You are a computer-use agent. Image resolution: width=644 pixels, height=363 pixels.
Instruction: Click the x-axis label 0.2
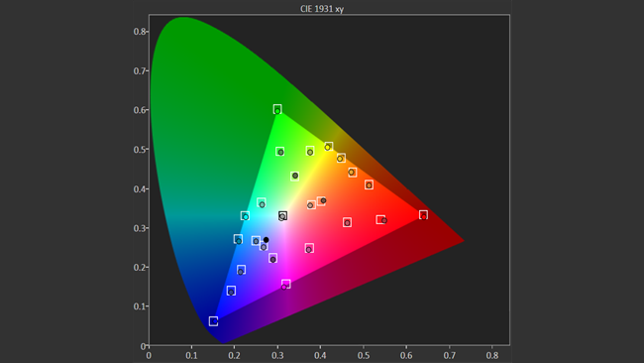point(235,355)
